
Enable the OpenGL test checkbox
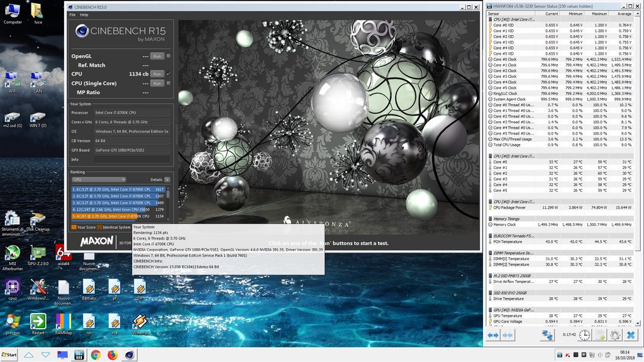169,56
